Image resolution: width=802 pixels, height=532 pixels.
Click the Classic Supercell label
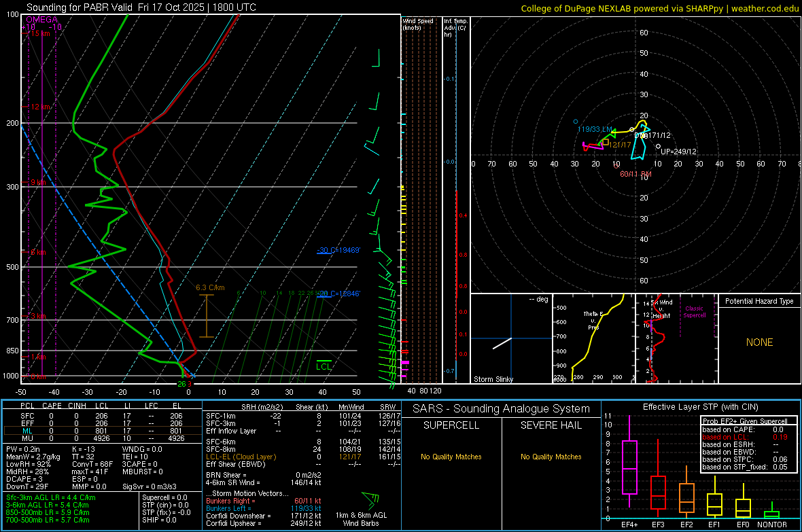pyautogui.click(x=694, y=312)
